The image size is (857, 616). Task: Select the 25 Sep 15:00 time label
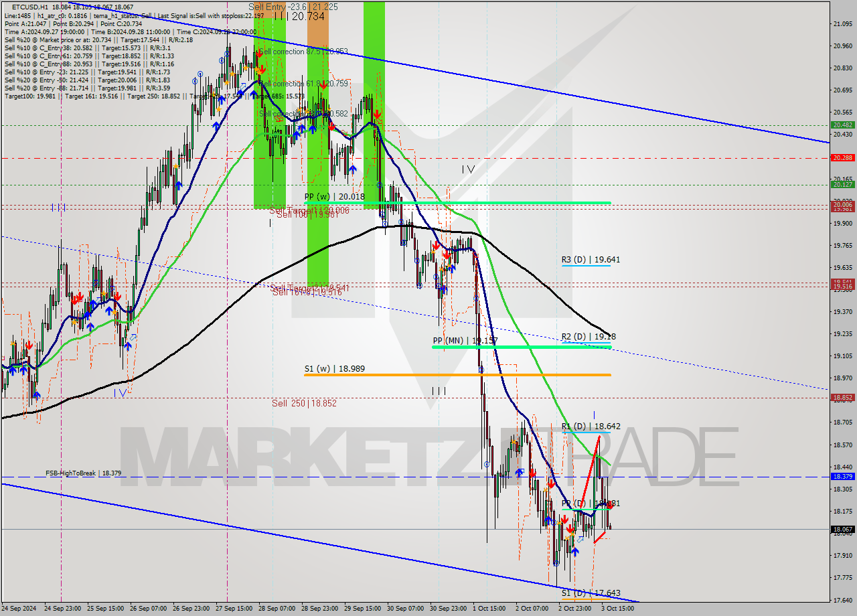coord(105,609)
